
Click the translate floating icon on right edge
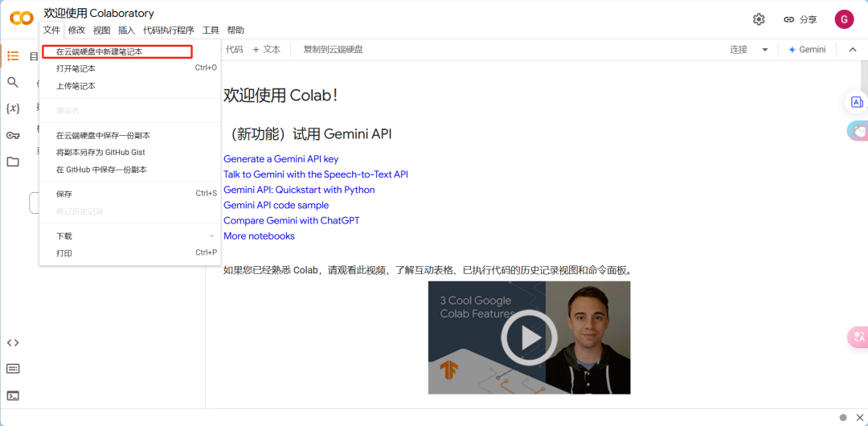857,102
